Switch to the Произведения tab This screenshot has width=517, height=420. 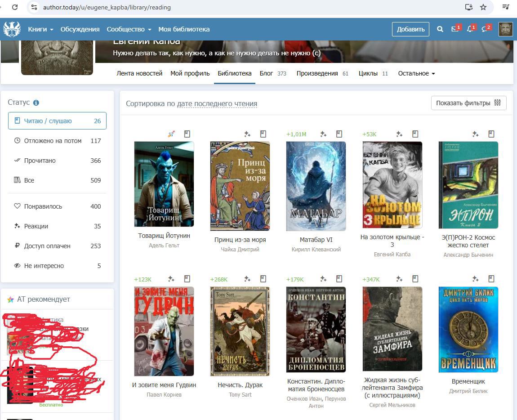pyautogui.click(x=317, y=73)
